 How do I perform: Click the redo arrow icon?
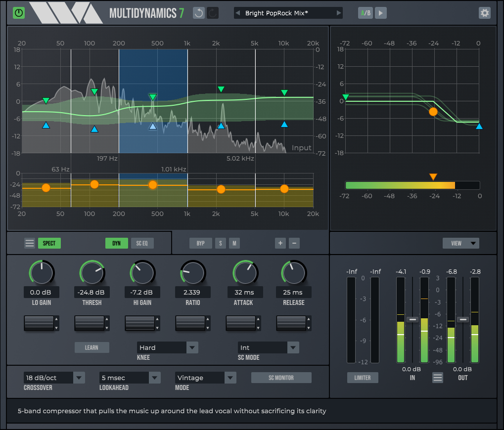212,13
